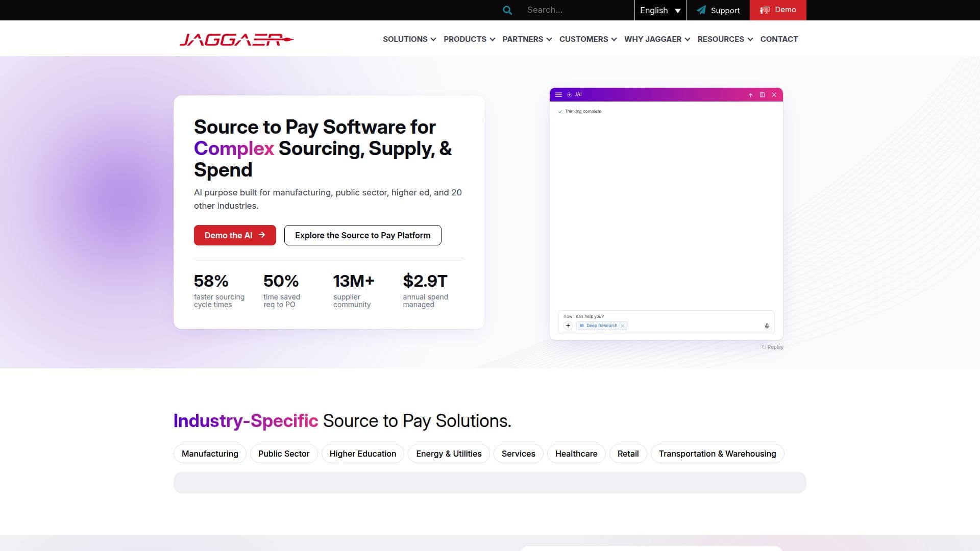This screenshot has width=980, height=551.
Task: Select the Energy & Utilities tab
Action: 449,454
